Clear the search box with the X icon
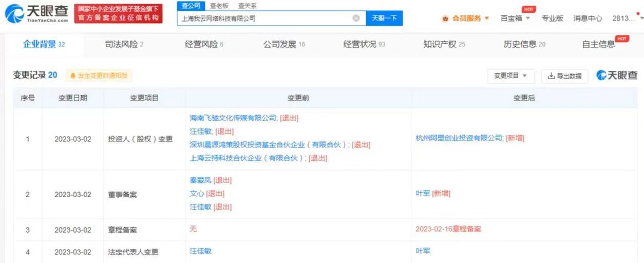This screenshot has width=644, height=263. click(356, 18)
